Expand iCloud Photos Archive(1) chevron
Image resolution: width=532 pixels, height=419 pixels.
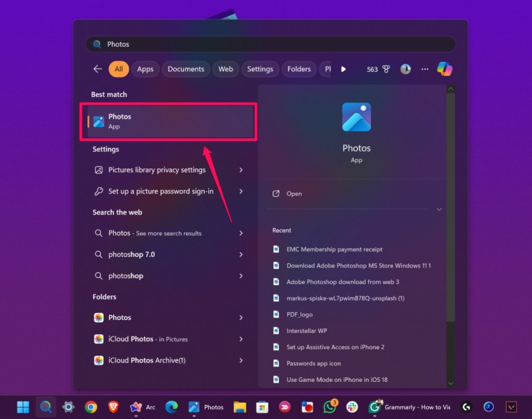click(x=241, y=360)
